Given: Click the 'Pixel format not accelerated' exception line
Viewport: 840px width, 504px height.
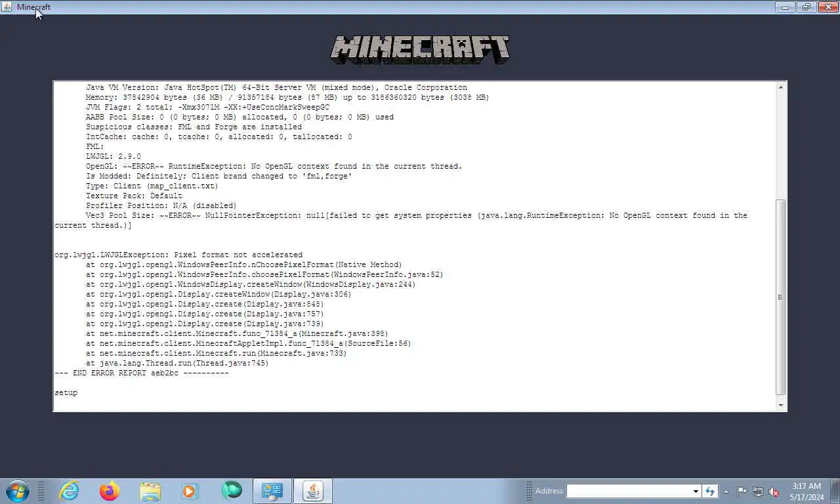Looking at the screenshot, I should (178, 255).
